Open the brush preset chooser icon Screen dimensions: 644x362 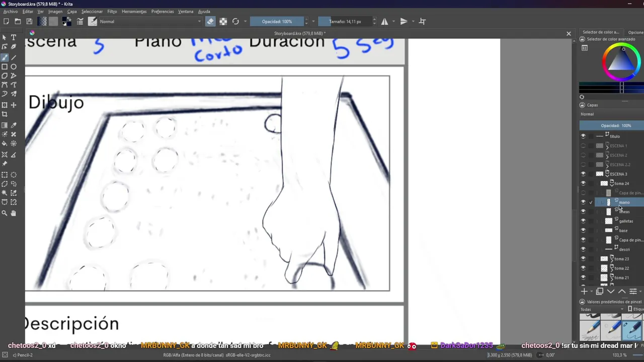[x=93, y=21]
